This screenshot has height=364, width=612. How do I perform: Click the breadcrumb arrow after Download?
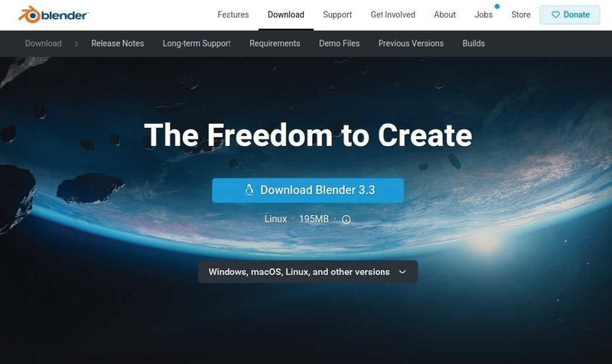click(x=76, y=44)
